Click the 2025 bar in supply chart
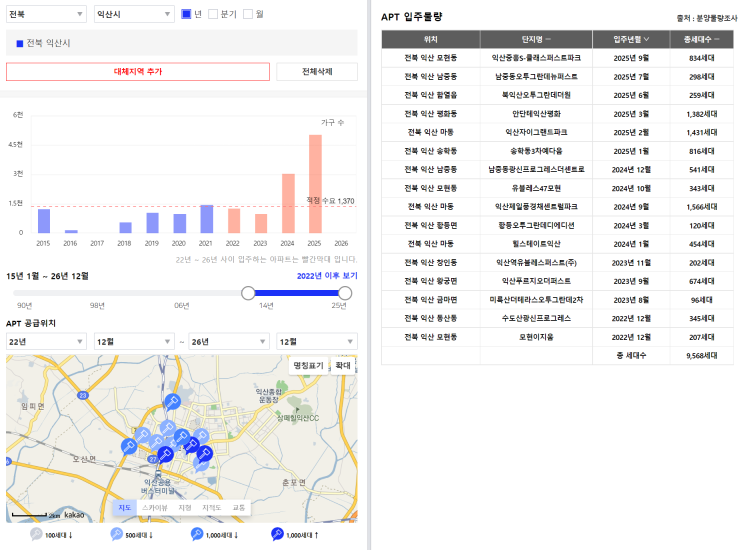743x550 pixels. pos(315,184)
